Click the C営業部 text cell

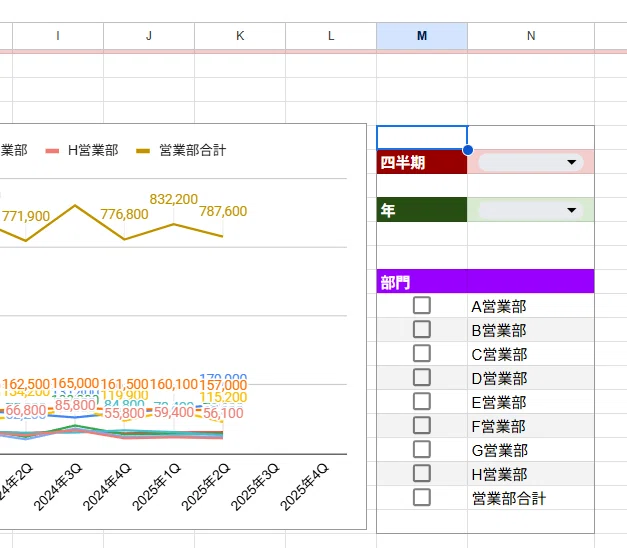tap(531, 354)
